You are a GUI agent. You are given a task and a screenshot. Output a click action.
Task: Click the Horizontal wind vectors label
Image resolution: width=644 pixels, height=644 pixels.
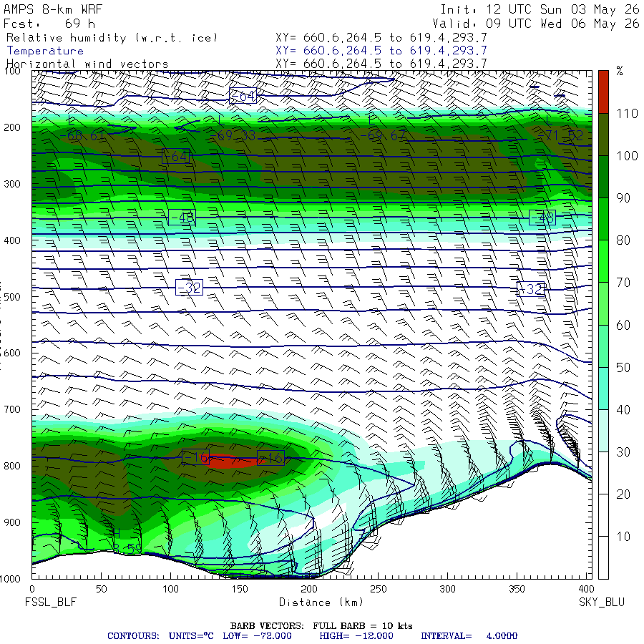87,64
